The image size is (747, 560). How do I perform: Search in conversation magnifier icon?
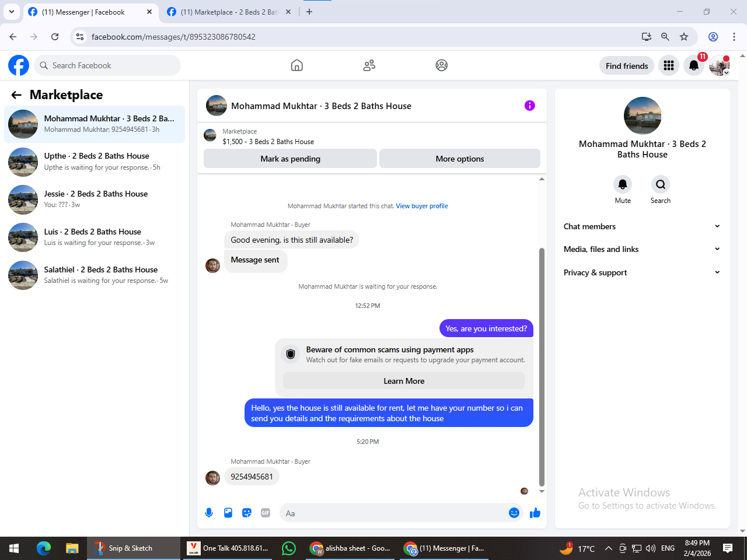(661, 184)
